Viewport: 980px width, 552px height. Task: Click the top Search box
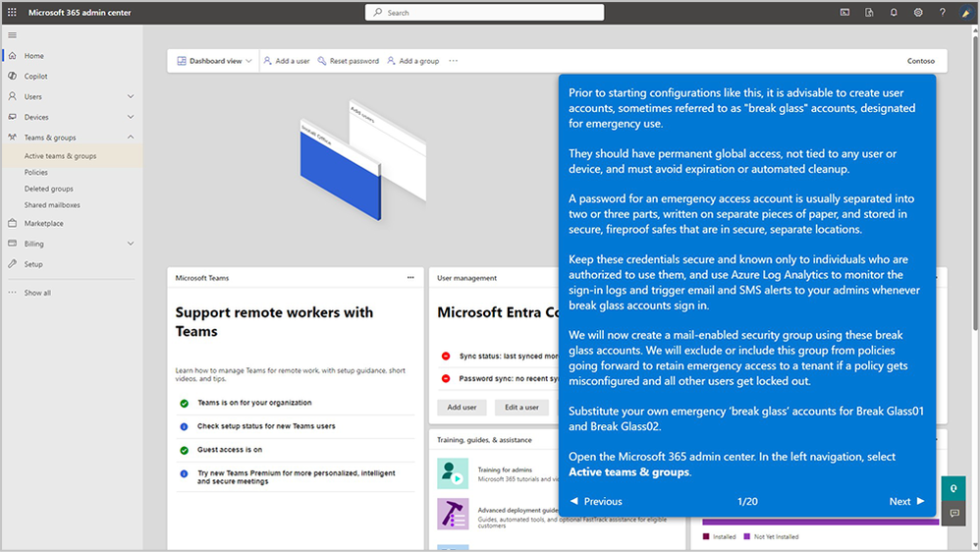pos(484,13)
